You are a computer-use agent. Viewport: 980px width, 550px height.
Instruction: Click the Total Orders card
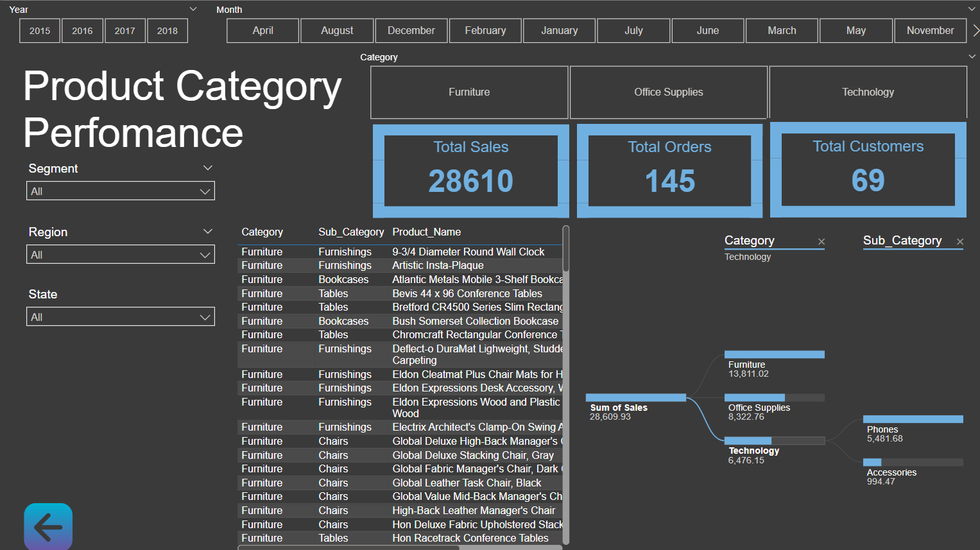[669, 171]
